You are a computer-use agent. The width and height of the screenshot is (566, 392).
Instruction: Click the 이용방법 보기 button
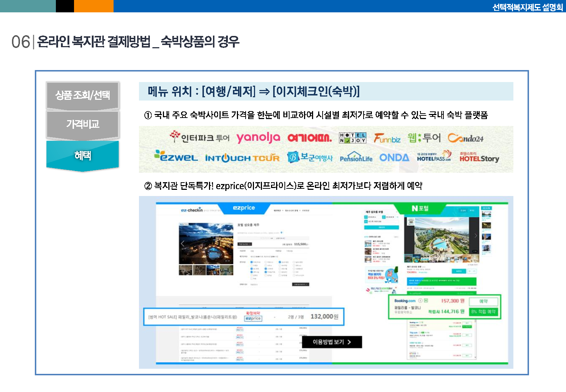point(332,342)
